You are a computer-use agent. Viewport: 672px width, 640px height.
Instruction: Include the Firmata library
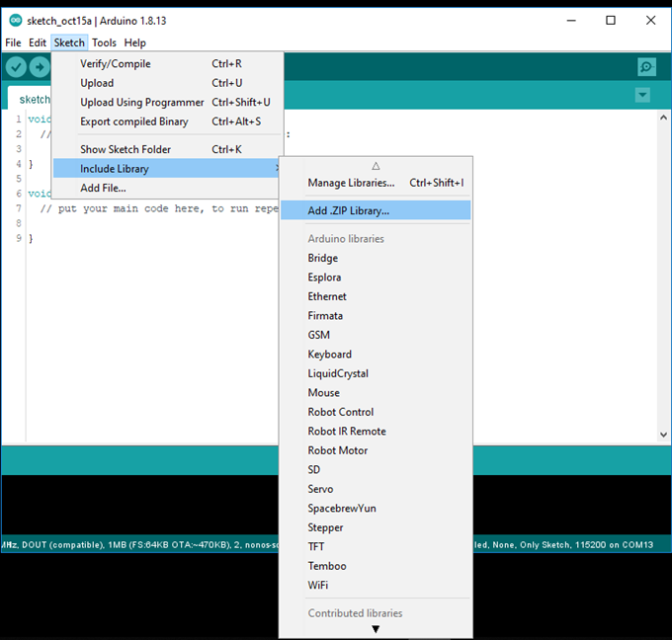point(376,316)
